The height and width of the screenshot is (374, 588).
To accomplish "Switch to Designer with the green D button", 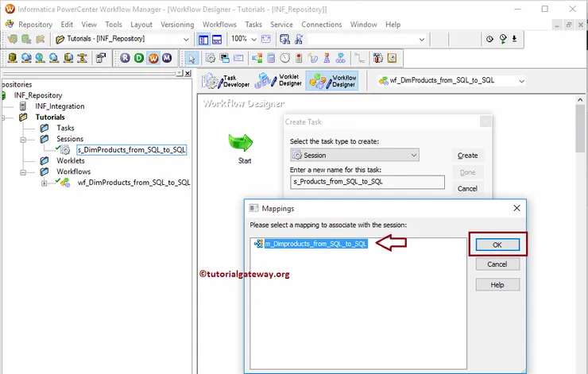I will click(139, 58).
